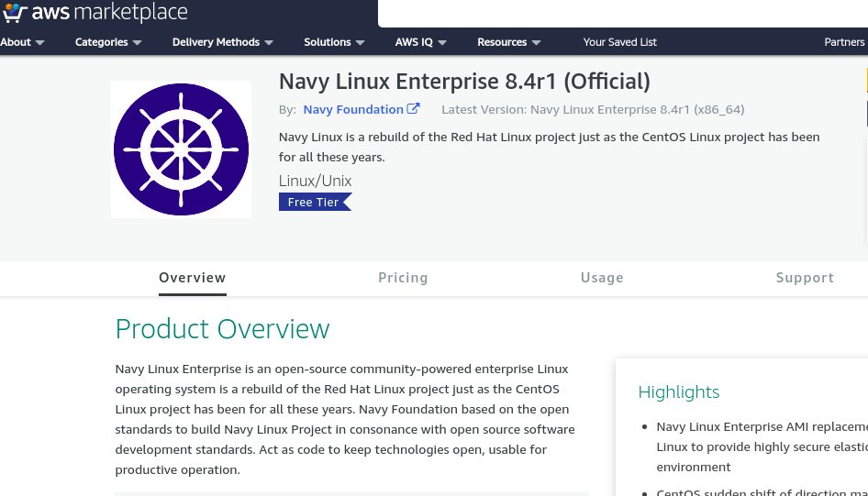Screen dimensions: 868x496
Task: Click the Navy Linux Enterprise 8.4r1 (Official) title
Action: click(x=464, y=82)
